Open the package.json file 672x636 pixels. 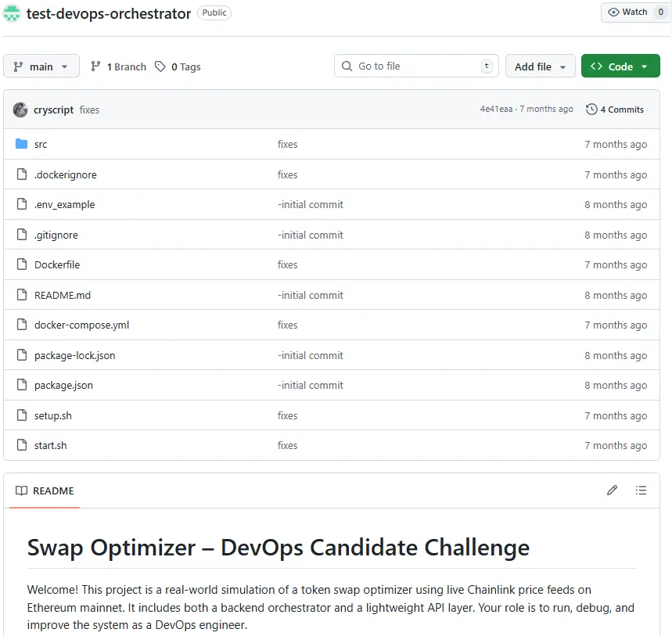(x=63, y=386)
